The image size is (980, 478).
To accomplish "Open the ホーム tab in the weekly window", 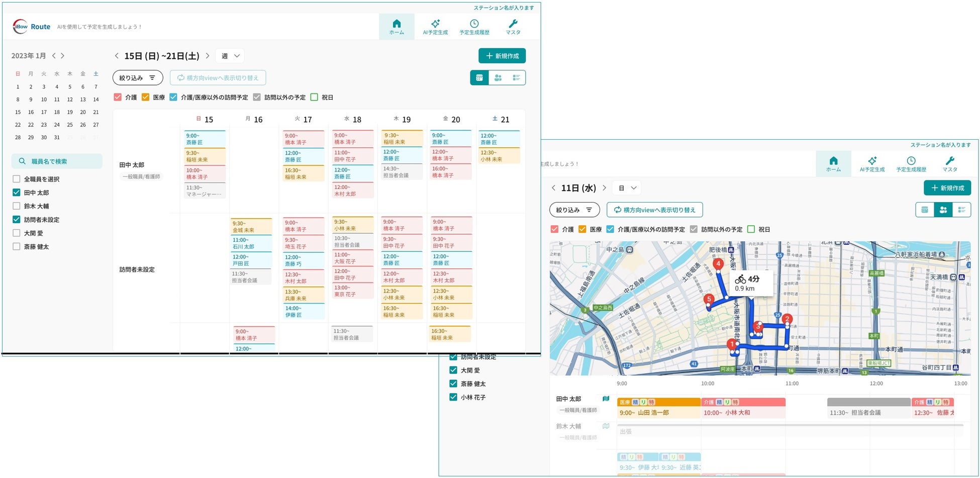I will point(397,27).
